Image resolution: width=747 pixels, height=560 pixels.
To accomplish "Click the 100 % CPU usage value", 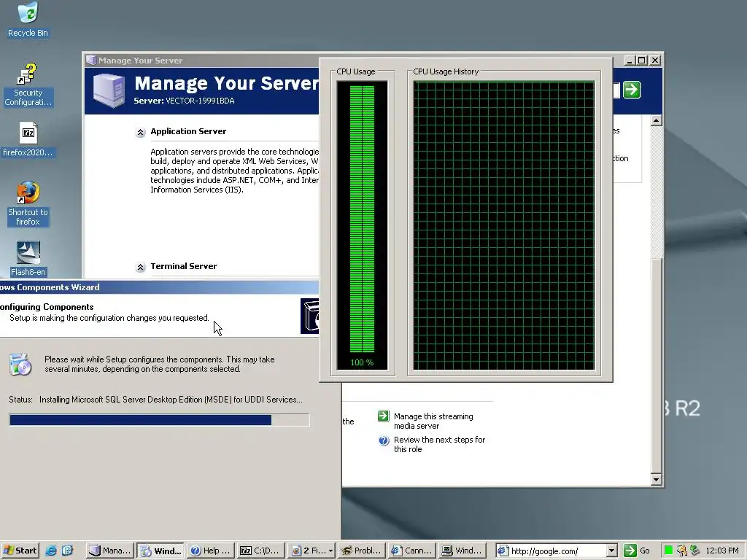I will coord(362,362).
